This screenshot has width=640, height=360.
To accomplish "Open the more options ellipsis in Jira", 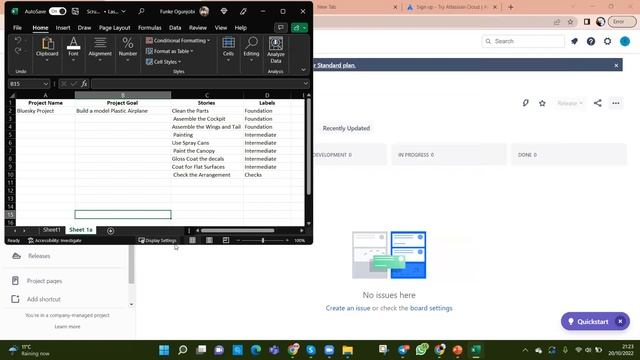I will pos(616,103).
